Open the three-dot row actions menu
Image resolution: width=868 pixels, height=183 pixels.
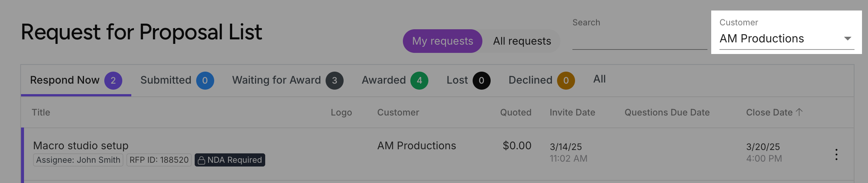tap(836, 154)
